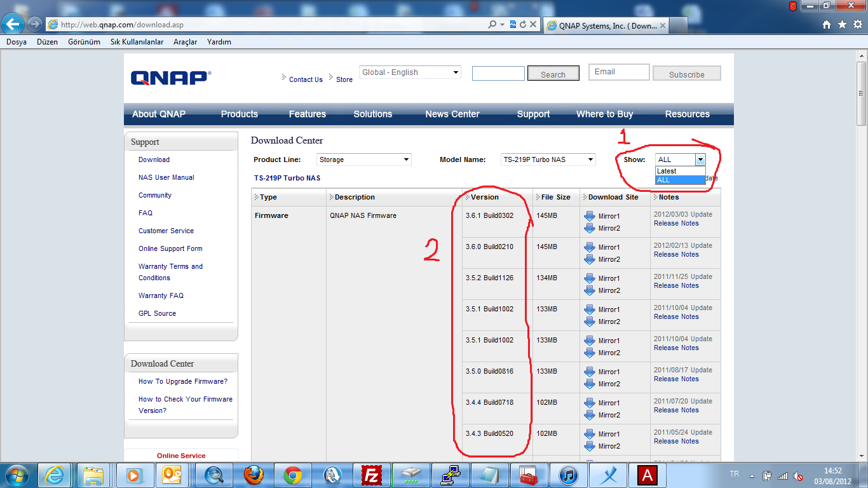This screenshot has width=868, height=488.
Task: Click Mirror2 download icon for 3.6.1 Build0302
Action: pos(590,228)
